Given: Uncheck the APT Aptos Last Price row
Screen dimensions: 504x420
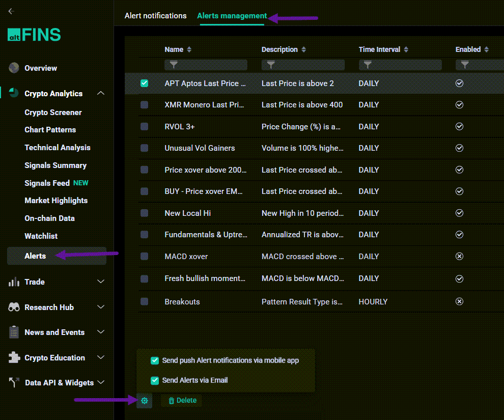Looking at the screenshot, I should click(145, 83).
